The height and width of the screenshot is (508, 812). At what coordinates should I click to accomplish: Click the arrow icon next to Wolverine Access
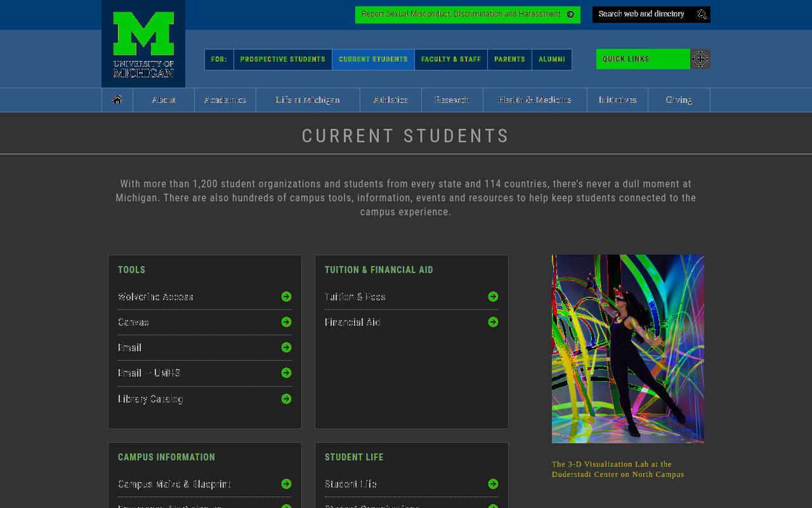pos(287,297)
